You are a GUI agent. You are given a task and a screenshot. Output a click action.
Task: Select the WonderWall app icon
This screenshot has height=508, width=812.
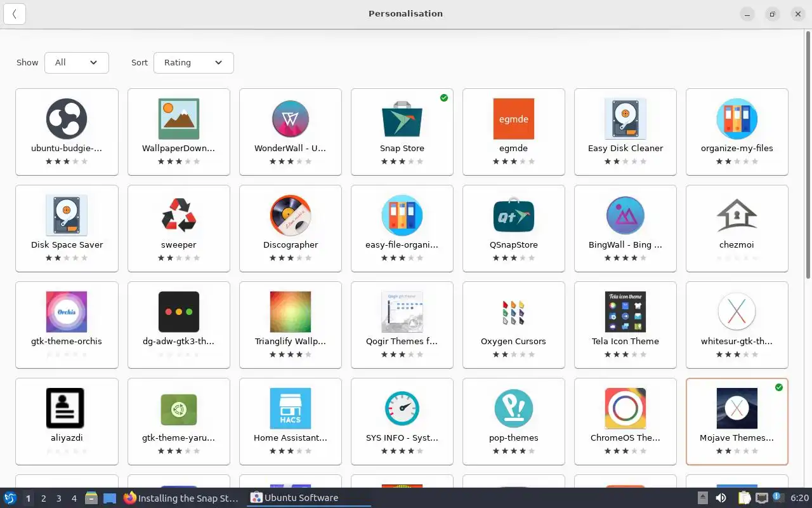pos(291,119)
